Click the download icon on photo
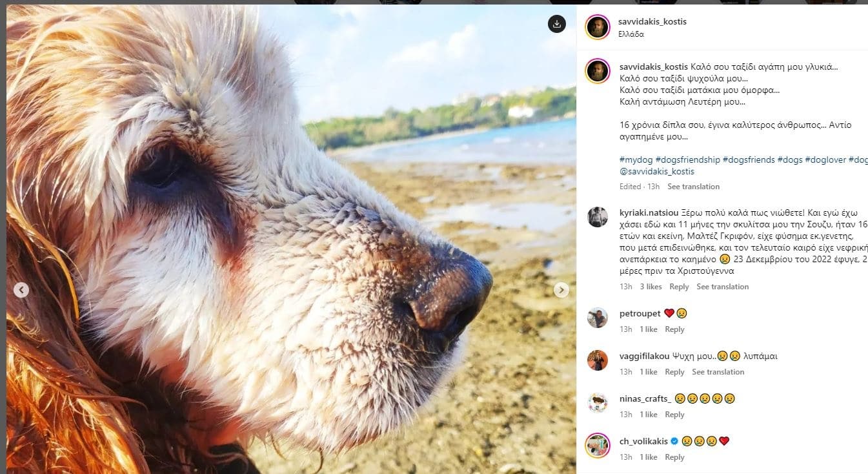 tap(556, 24)
